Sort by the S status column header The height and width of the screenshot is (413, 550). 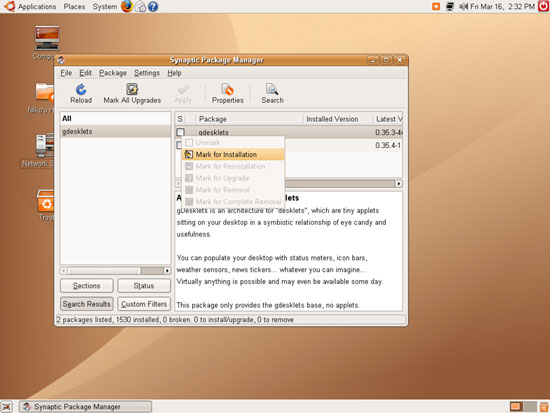pos(180,119)
